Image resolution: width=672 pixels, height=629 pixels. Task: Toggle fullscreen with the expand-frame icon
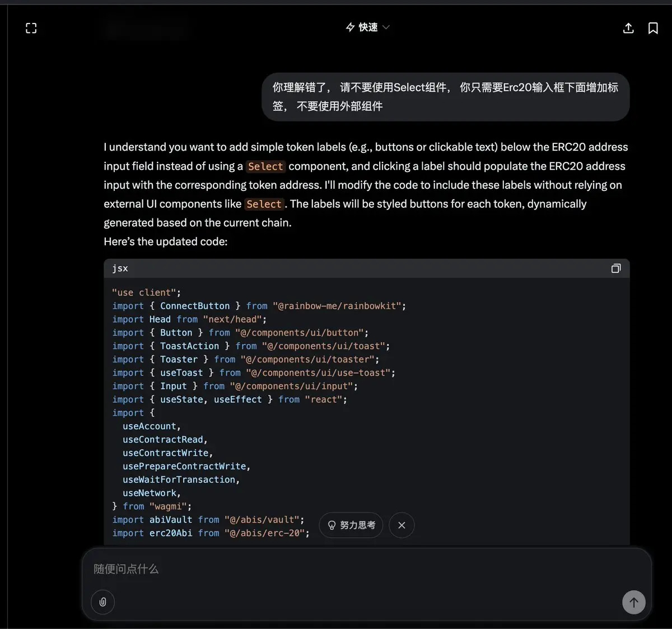(31, 28)
